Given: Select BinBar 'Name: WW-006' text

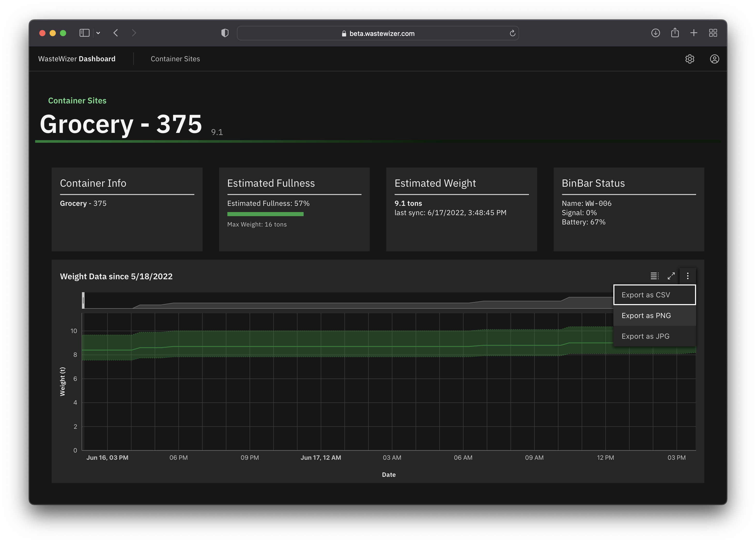Looking at the screenshot, I should [x=586, y=203].
